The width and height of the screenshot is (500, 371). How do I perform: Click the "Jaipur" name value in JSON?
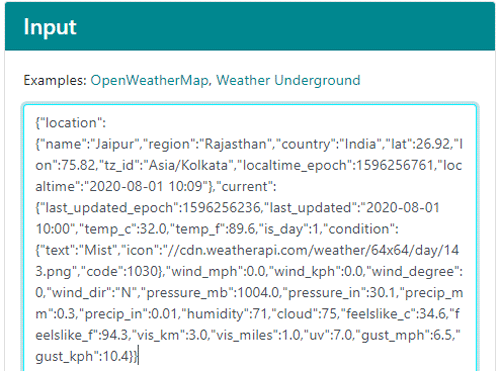coord(115,144)
